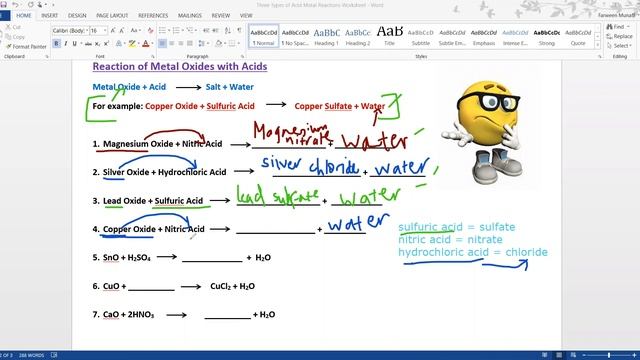640x360 pixels.
Task: Apply the Heading 1 style
Action: (327, 36)
